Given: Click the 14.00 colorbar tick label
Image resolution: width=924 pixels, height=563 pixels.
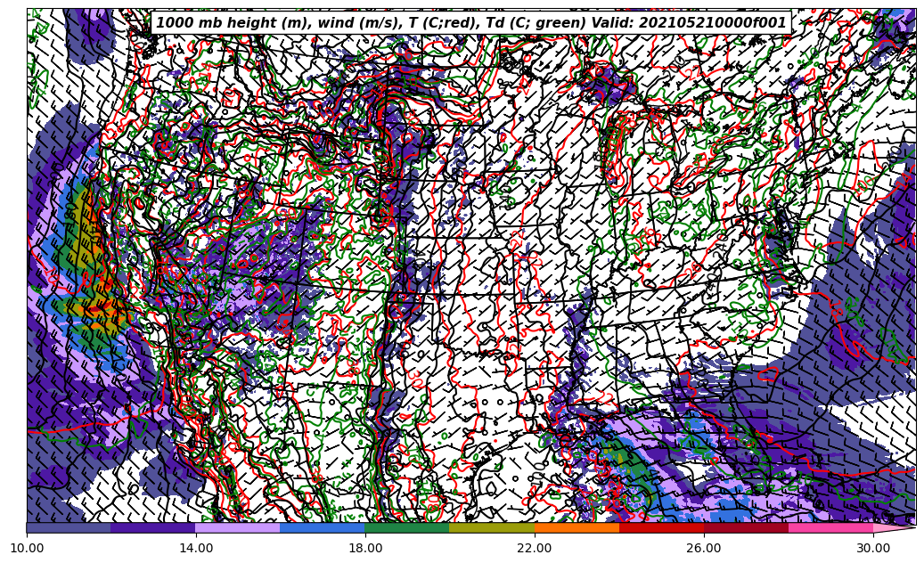Looking at the screenshot, I should coord(196,548).
